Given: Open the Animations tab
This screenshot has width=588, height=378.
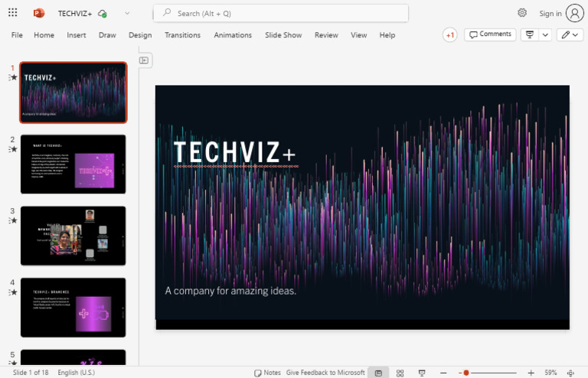Looking at the screenshot, I should (x=233, y=35).
